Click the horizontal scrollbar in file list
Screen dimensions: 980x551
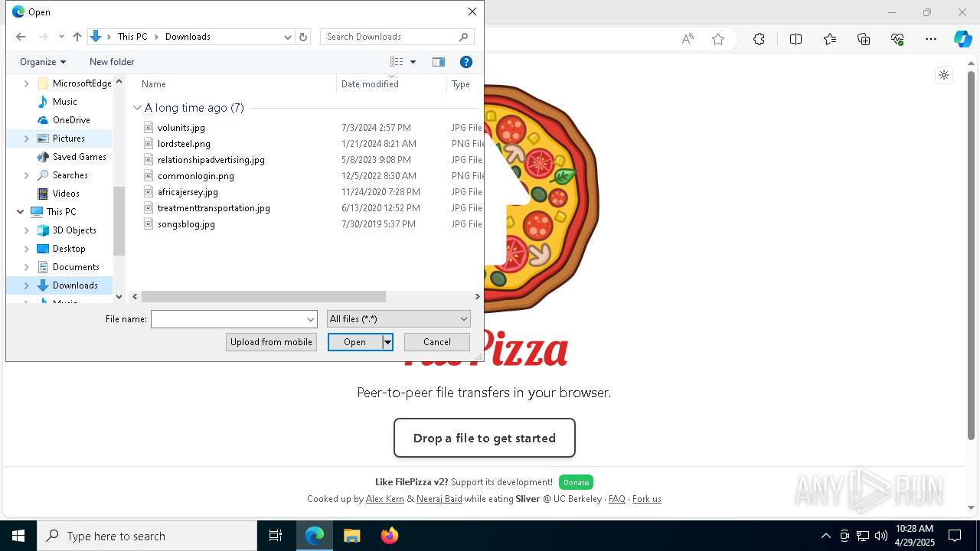pyautogui.click(x=263, y=296)
